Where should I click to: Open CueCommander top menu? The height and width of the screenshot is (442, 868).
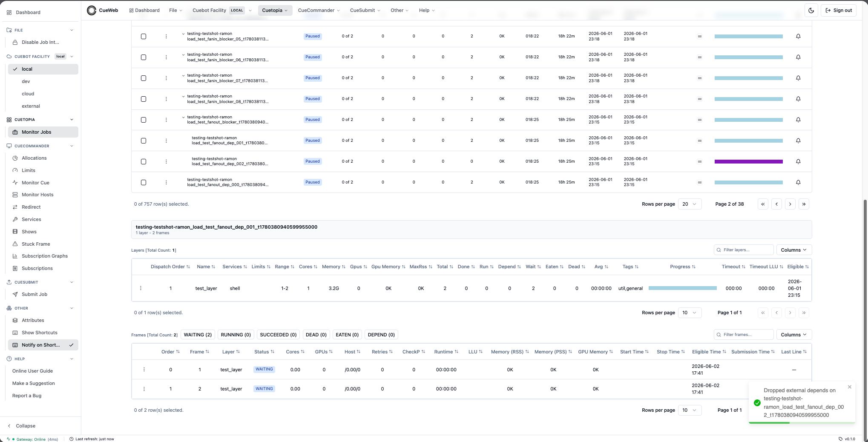point(319,10)
